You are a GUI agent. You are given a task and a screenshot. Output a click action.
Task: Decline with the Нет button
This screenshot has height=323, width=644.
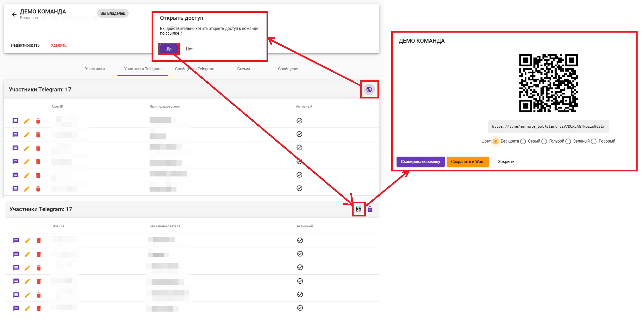(189, 49)
